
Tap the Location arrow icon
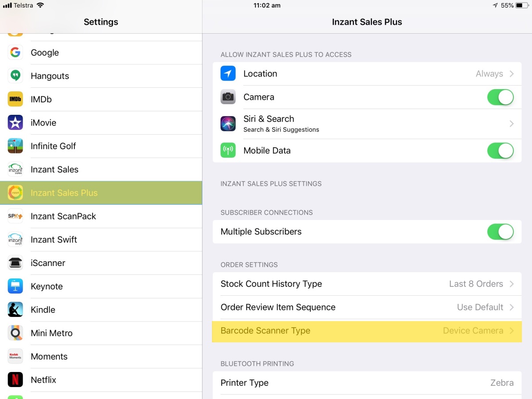point(228,74)
